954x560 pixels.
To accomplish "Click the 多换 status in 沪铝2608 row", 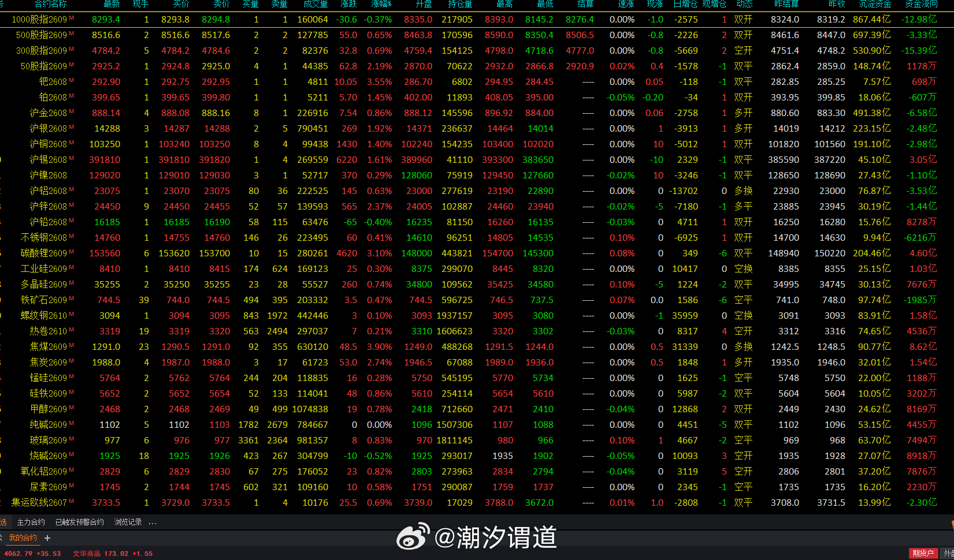I will tap(743, 191).
